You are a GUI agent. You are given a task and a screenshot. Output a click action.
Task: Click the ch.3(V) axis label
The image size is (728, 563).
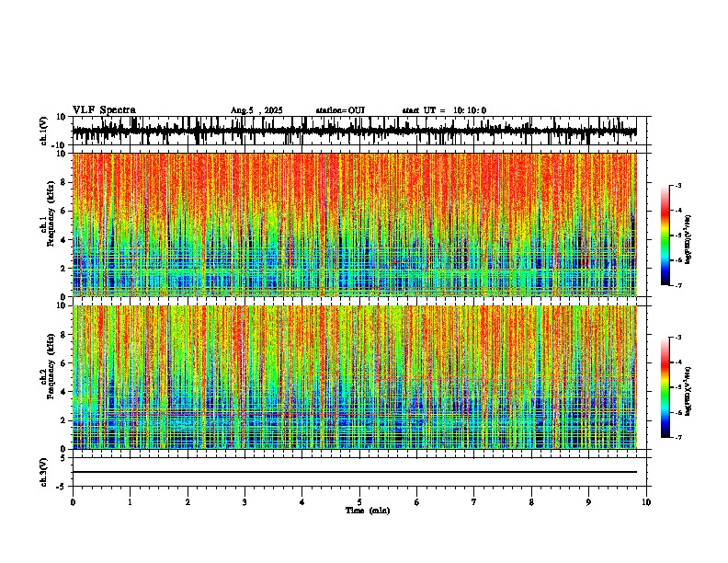pos(44,472)
